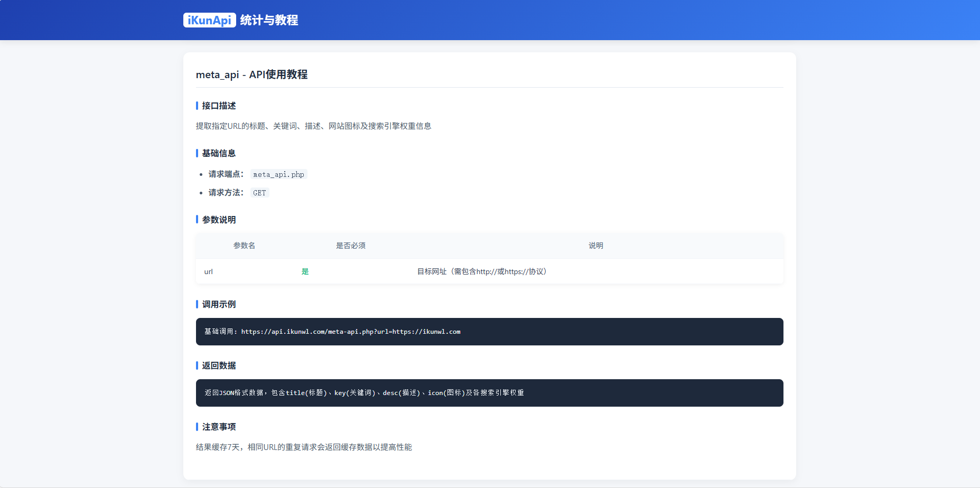Click the blue marker beside 参数说明

coord(196,220)
